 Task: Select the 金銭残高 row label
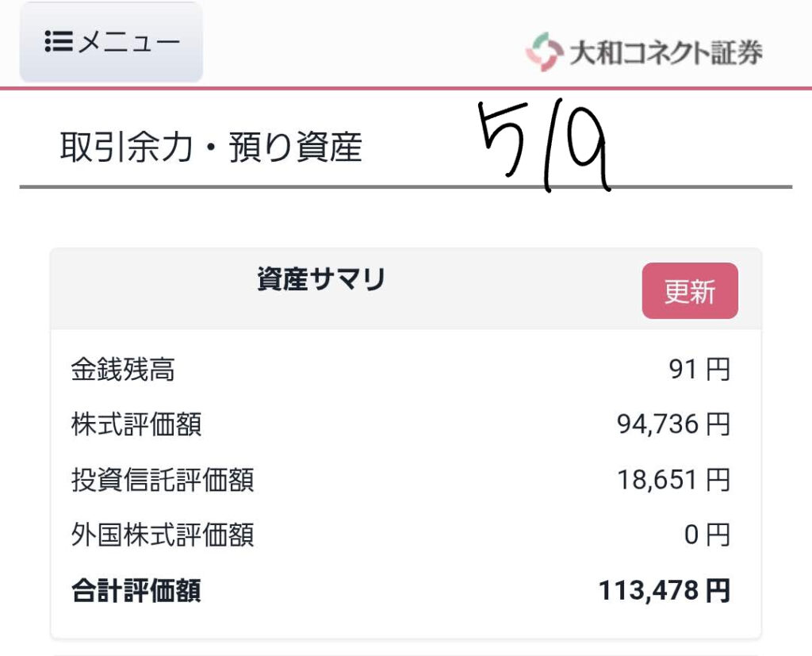[123, 370]
